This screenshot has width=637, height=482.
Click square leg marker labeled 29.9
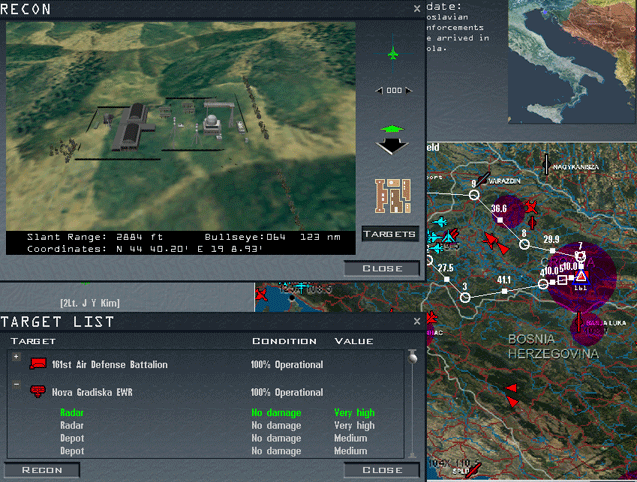coord(552,251)
